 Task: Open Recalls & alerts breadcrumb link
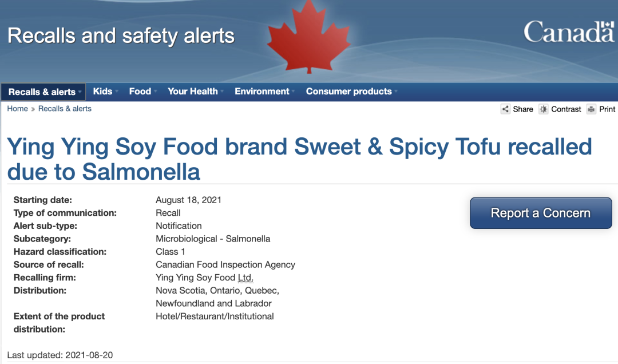65,109
